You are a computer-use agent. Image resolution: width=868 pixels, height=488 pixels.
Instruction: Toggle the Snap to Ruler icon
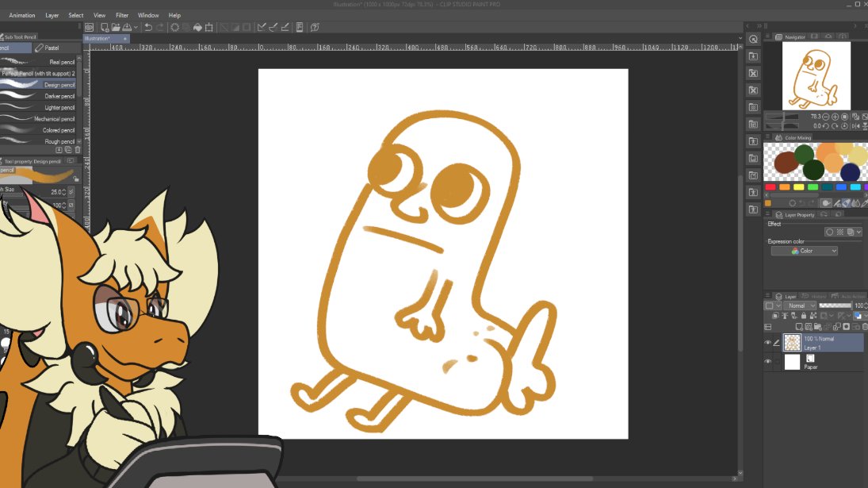click(262, 27)
